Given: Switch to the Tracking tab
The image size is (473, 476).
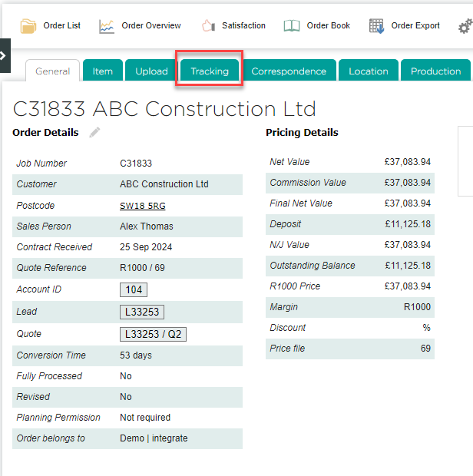Looking at the screenshot, I should tap(210, 71).
